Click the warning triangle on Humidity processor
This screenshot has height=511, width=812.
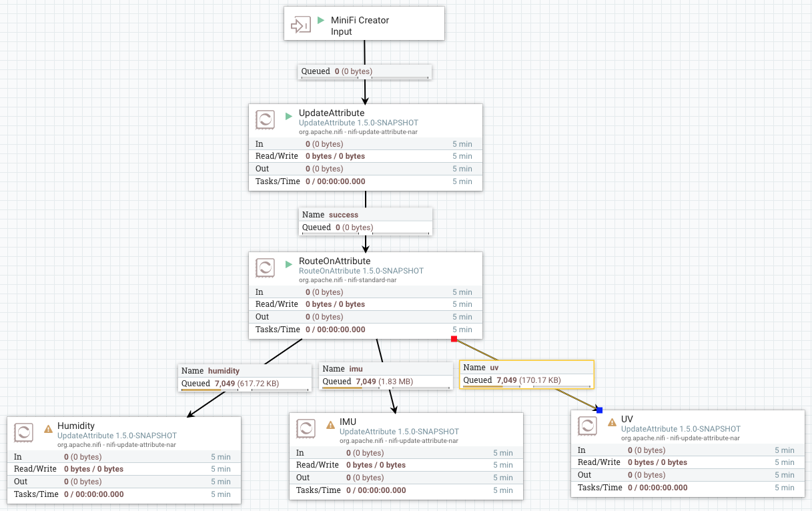48,429
